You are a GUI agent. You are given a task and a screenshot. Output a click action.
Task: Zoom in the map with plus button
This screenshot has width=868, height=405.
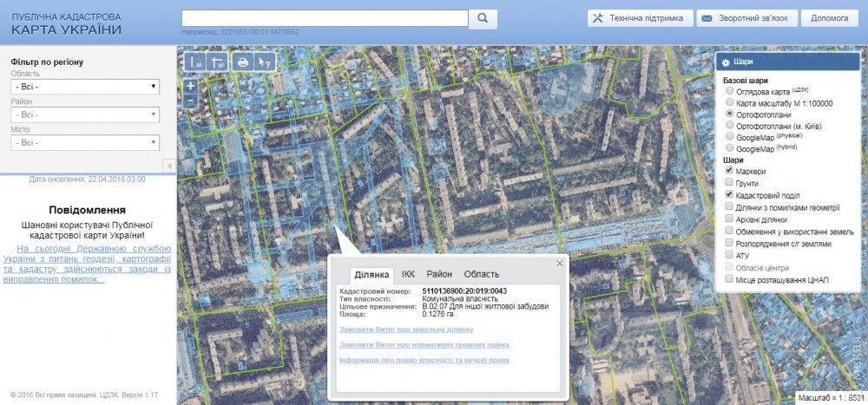191,86
